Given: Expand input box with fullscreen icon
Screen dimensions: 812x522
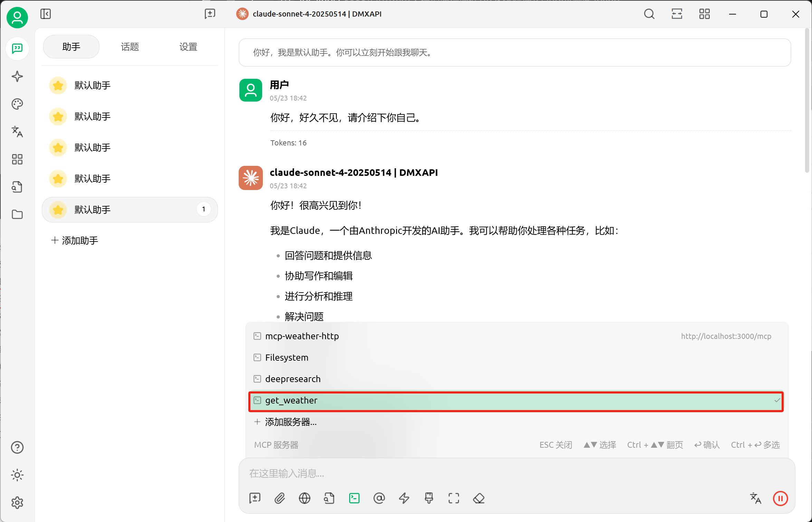Looking at the screenshot, I should (x=454, y=498).
